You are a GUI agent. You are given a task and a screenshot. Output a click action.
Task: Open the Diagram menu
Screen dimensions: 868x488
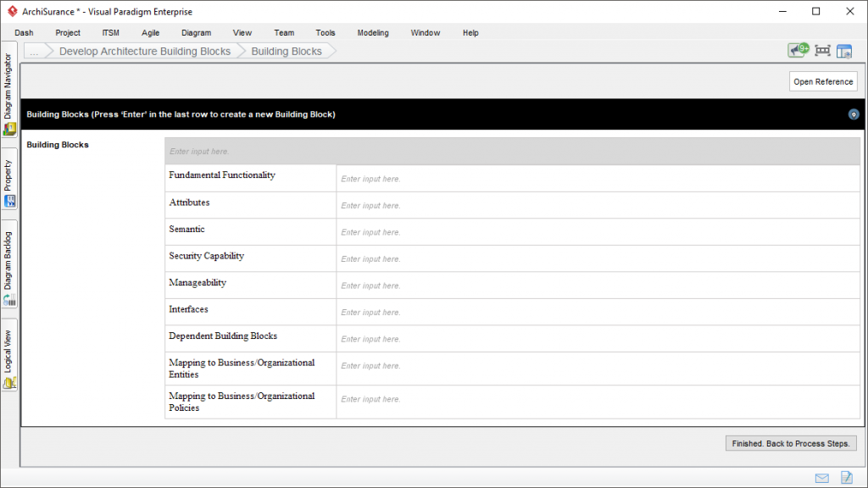196,33
